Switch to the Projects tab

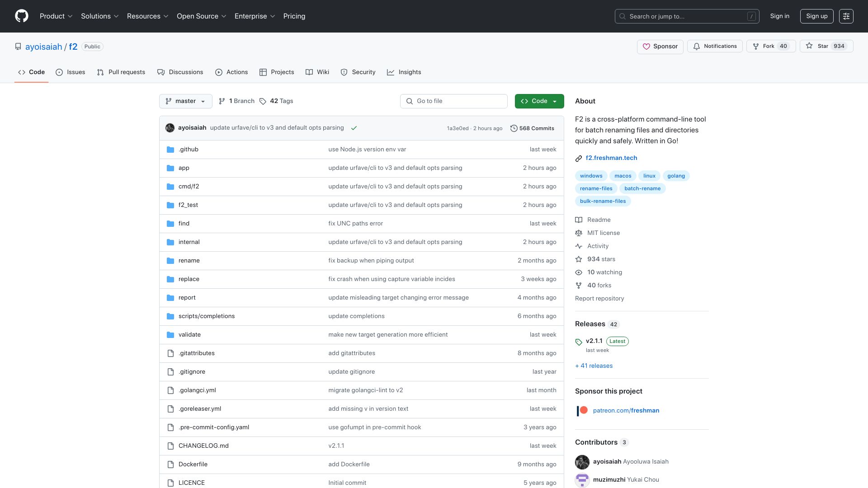click(x=277, y=72)
